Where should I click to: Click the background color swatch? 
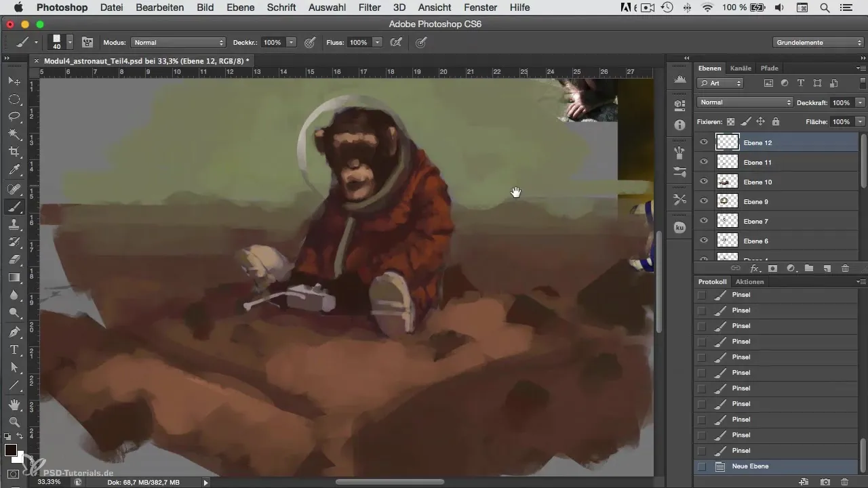coord(20,458)
